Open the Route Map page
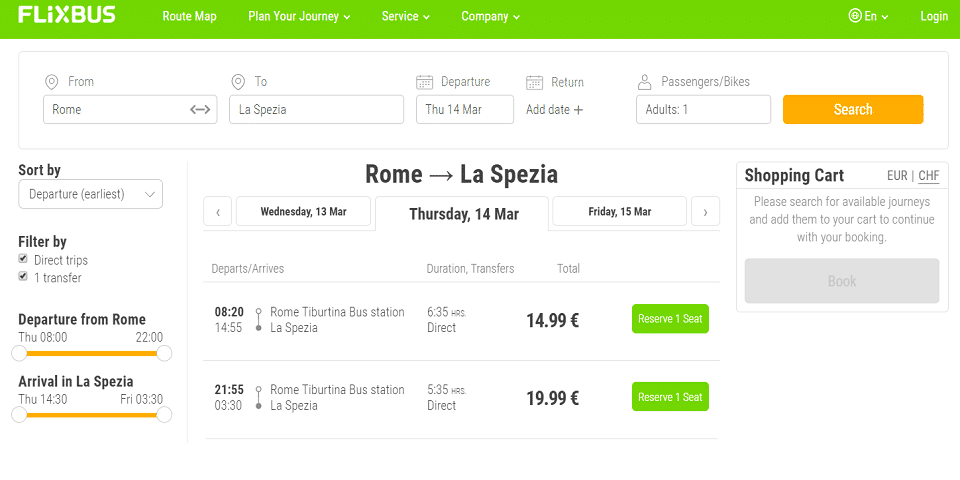 (x=189, y=17)
